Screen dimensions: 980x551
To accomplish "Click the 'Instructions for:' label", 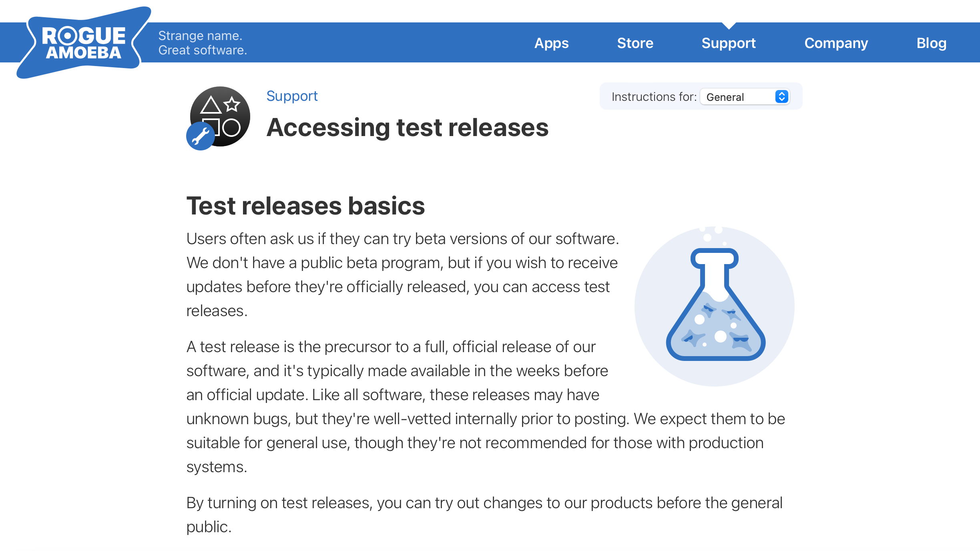I will 654,97.
